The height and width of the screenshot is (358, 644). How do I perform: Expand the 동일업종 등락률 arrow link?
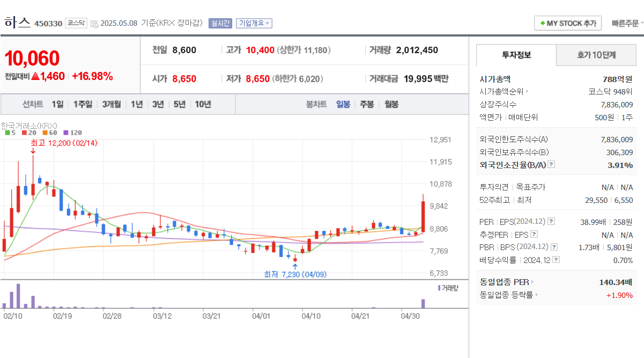pyautogui.click(x=537, y=295)
